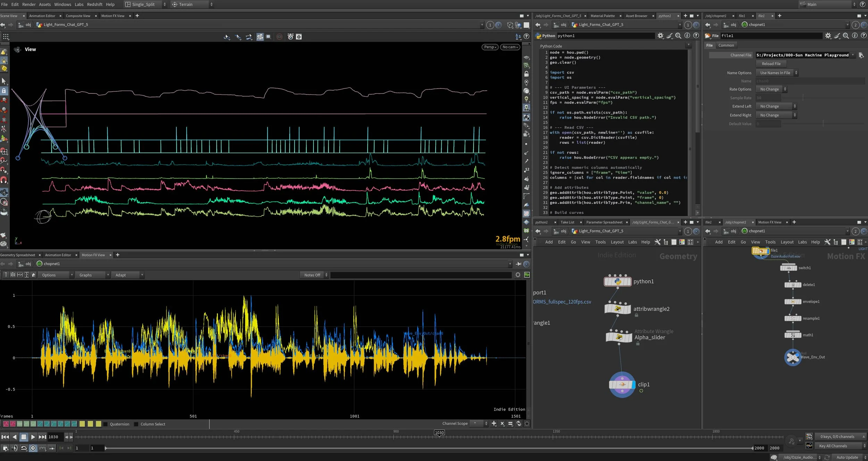The height and width of the screenshot is (461, 868).
Task: Click the info icon in the file1 parameter pane
Action: coord(854,36)
